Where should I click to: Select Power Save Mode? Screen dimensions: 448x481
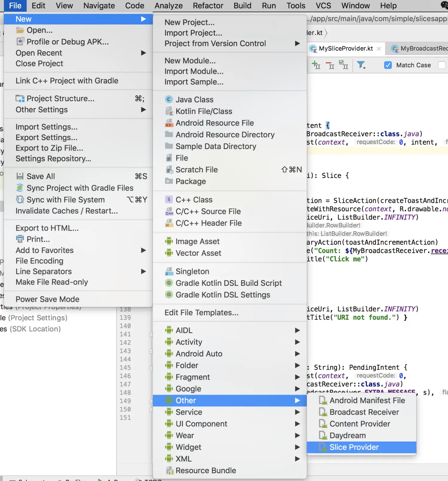click(78, 299)
